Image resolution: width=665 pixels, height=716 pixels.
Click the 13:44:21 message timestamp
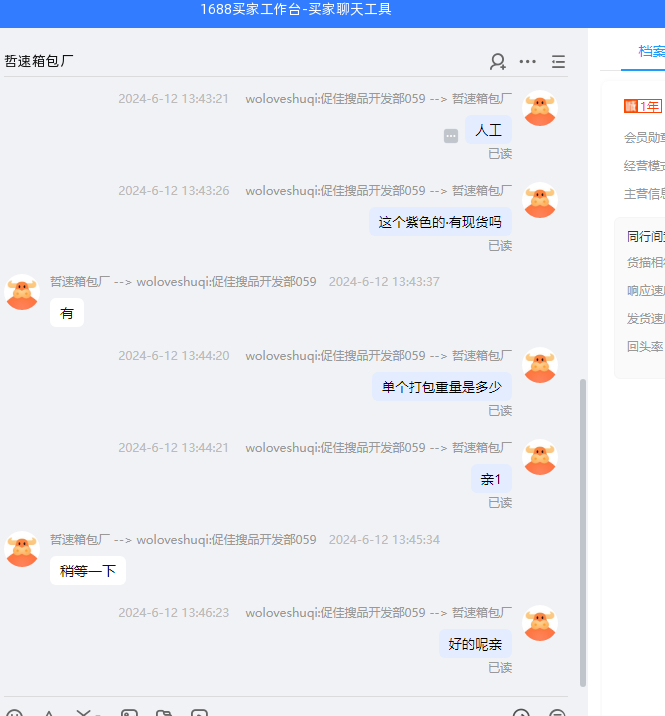coord(174,448)
